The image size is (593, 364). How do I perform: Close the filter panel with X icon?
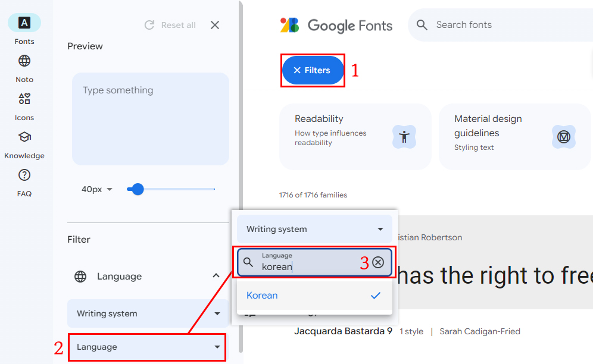215,25
